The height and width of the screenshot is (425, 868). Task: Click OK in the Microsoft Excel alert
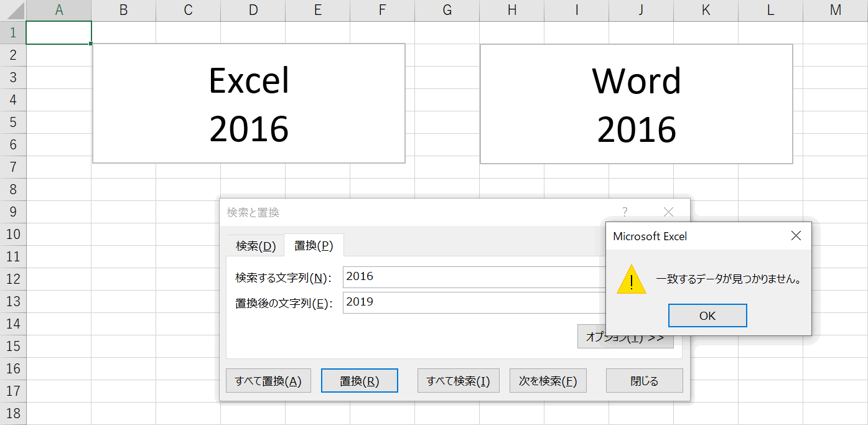(707, 315)
